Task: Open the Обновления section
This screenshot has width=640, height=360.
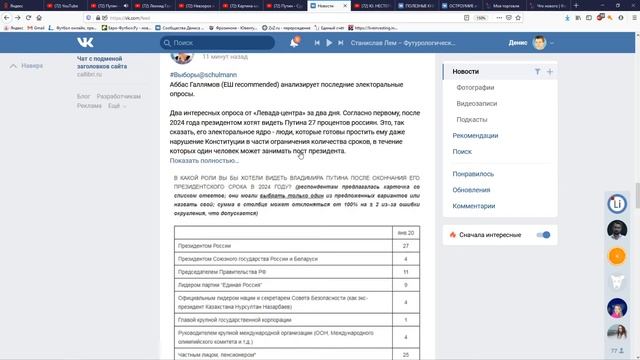Action: (x=471, y=190)
